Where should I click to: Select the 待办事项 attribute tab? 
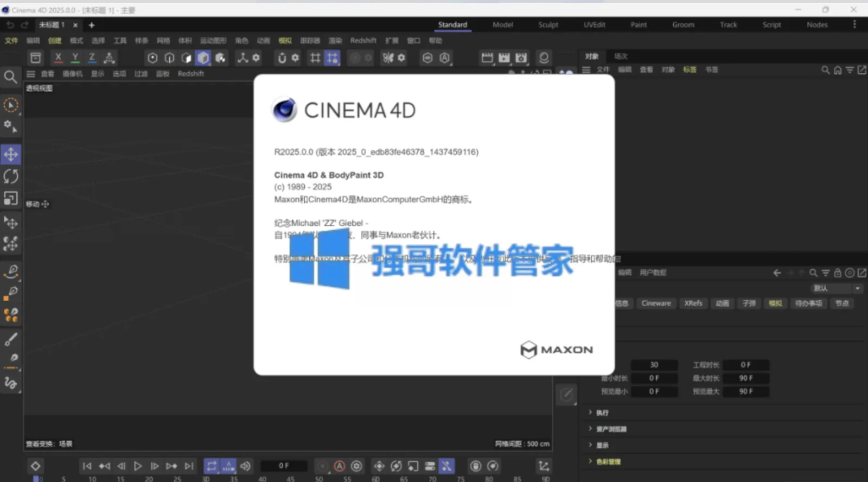809,303
